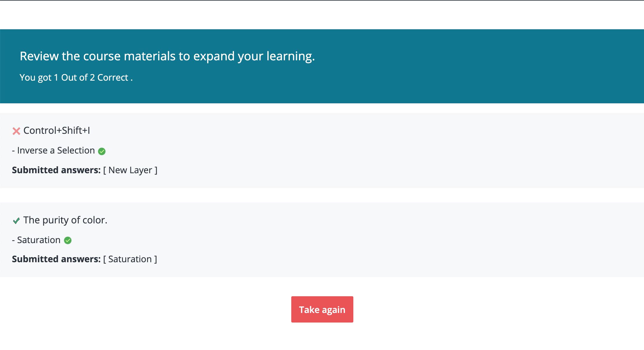Click the green tick before purity question
Image resolution: width=644 pixels, height=350 pixels.
click(16, 221)
